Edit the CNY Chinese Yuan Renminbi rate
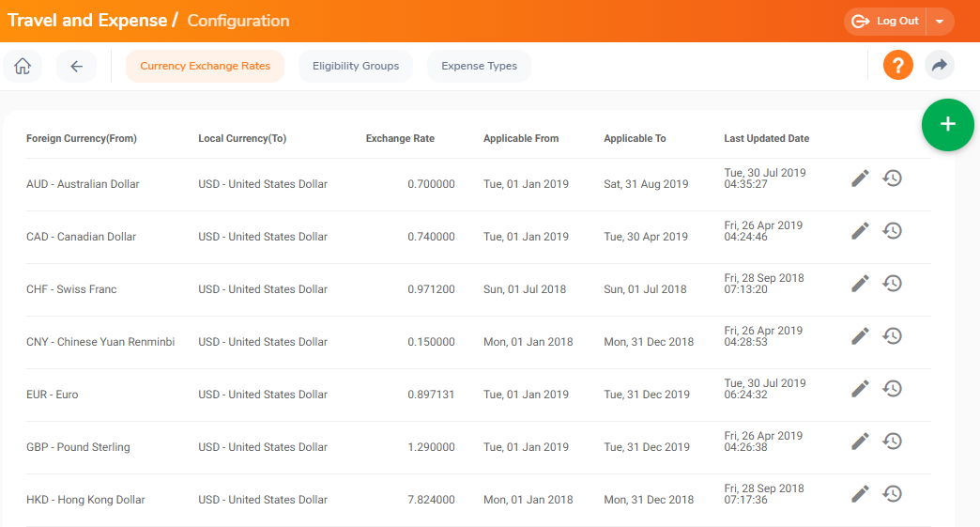Viewport: 980px width, 527px height. (860, 335)
